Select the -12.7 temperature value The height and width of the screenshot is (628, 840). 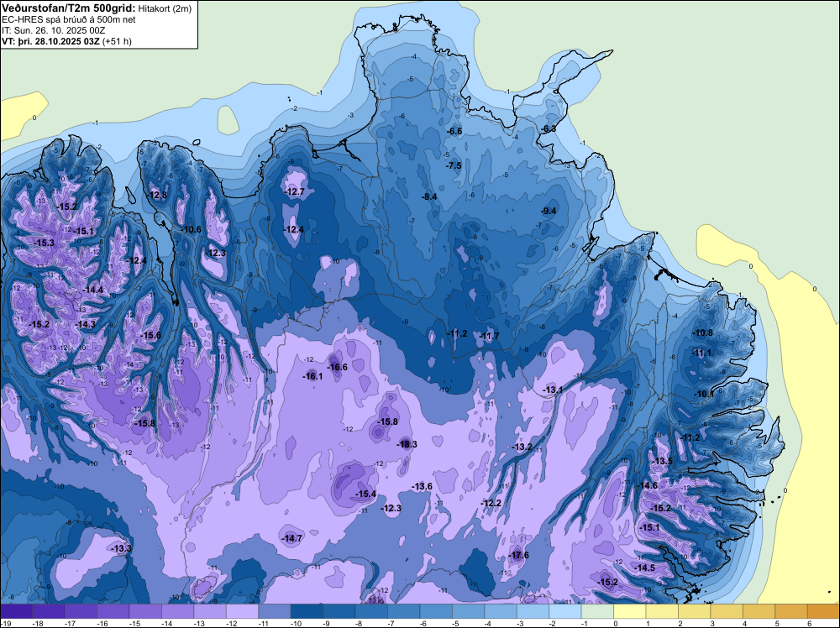pyautogui.click(x=294, y=191)
